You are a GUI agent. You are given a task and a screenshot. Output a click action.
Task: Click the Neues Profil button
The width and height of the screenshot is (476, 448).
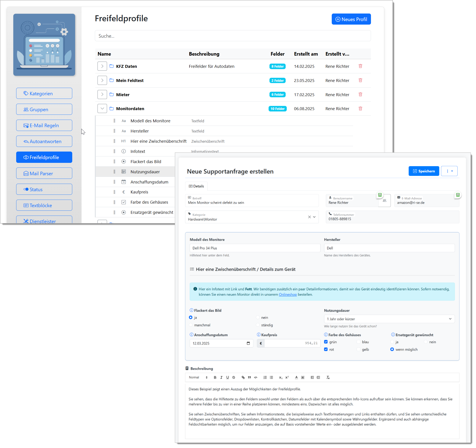(x=351, y=19)
